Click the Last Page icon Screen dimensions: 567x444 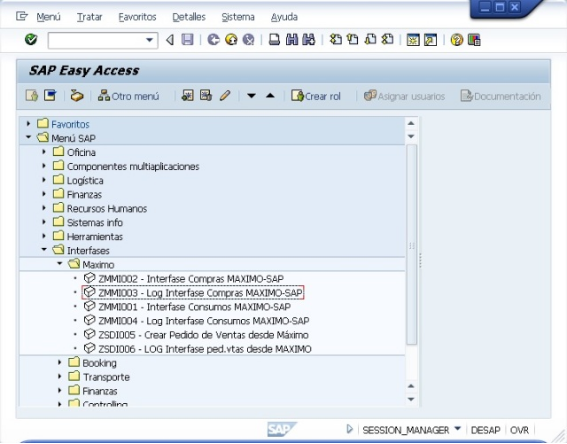pos(388,39)
